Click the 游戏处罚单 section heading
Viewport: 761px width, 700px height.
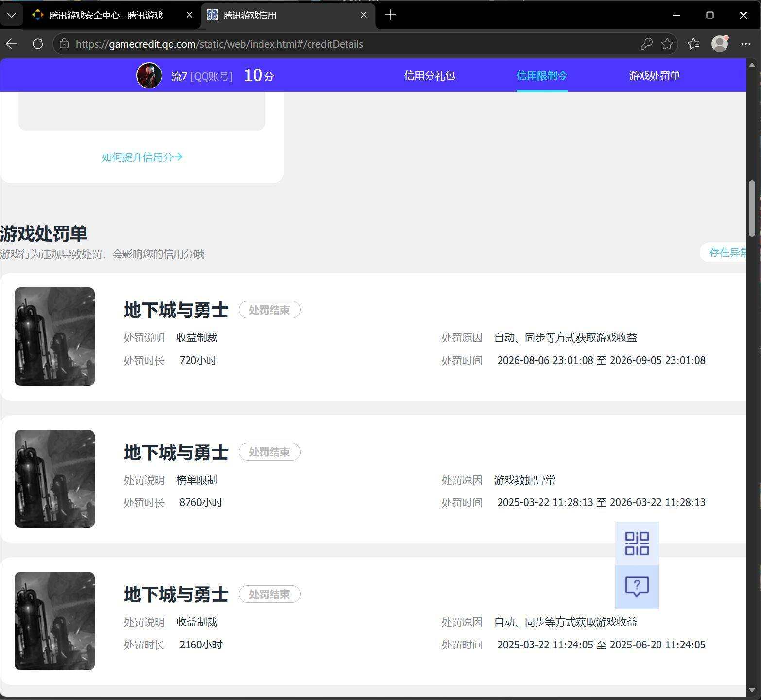[x=44, y=233]
